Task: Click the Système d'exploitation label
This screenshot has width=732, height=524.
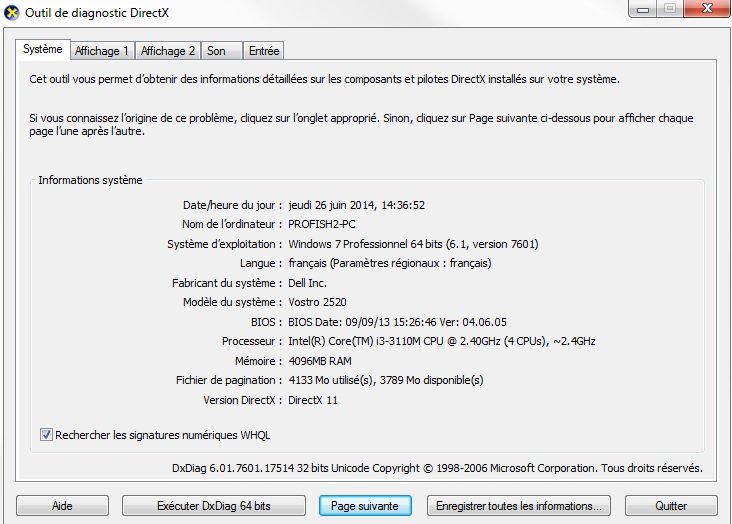Action: pyautogui.click(x=225, y=244)
